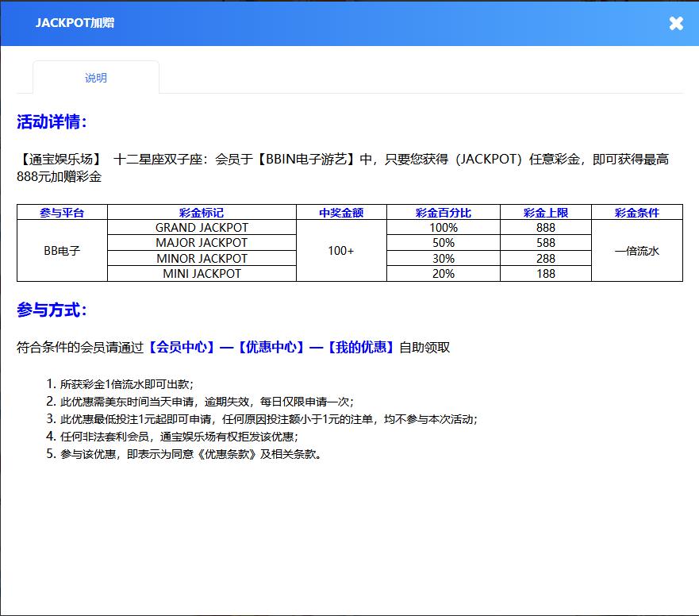Select the 活动详情 heading

click(x=52, y=122)
